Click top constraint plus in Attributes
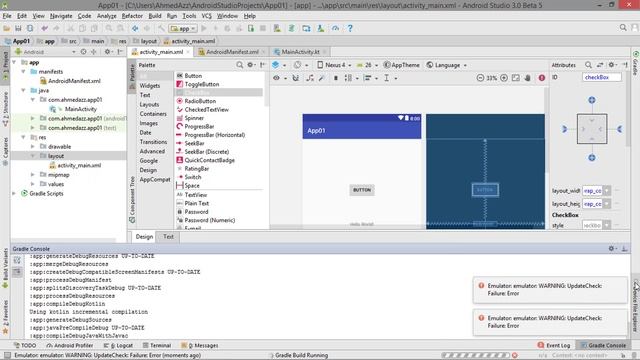 pos(592,100)
